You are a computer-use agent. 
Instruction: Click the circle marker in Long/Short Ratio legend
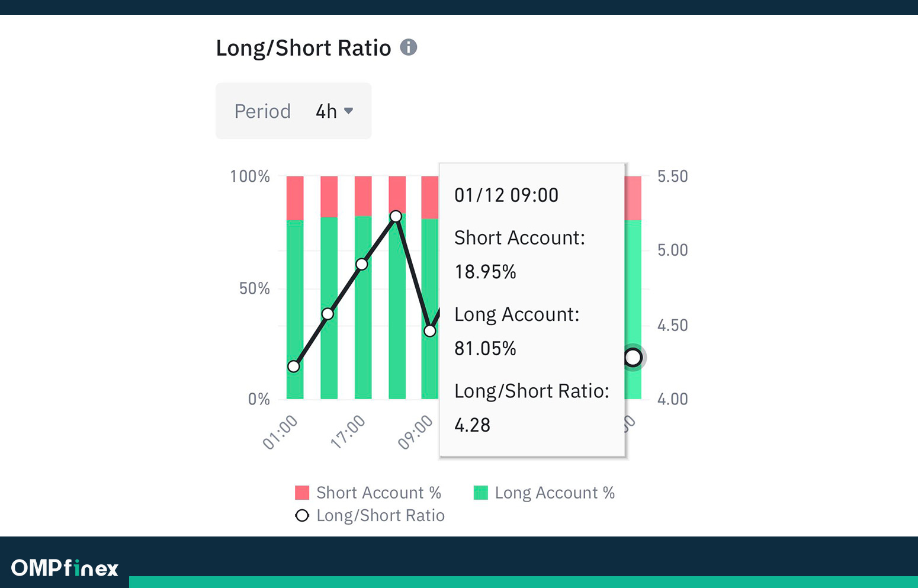click(x=302, y=515)
